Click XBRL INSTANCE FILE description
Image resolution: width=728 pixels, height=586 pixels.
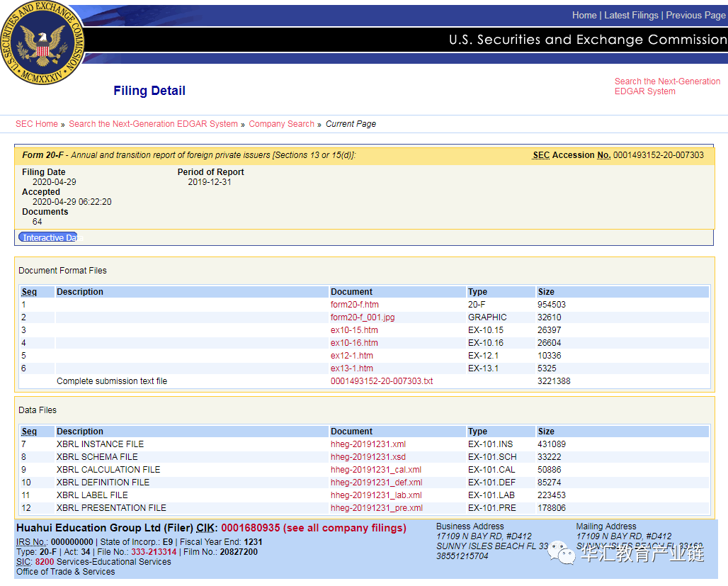click(x=101, y=444)
